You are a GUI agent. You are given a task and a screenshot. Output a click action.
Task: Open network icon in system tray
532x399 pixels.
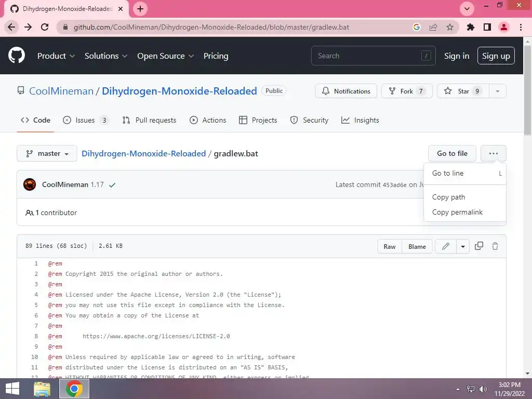point(471,389)
